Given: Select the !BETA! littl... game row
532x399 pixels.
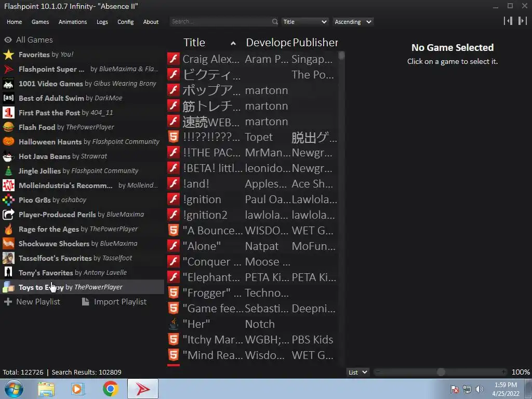Looking at the screenshot, I should tap(252, 168).
